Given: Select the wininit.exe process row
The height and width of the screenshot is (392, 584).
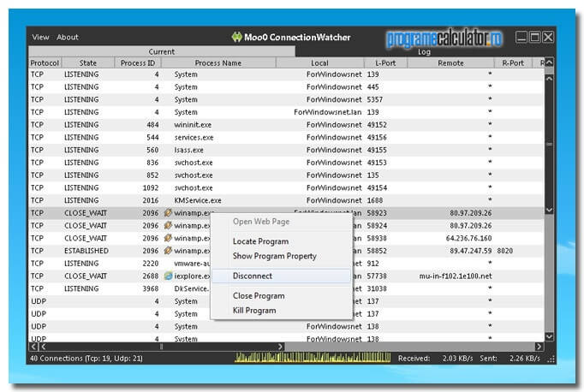Looking at the screenshot, I should coord(286,125).
